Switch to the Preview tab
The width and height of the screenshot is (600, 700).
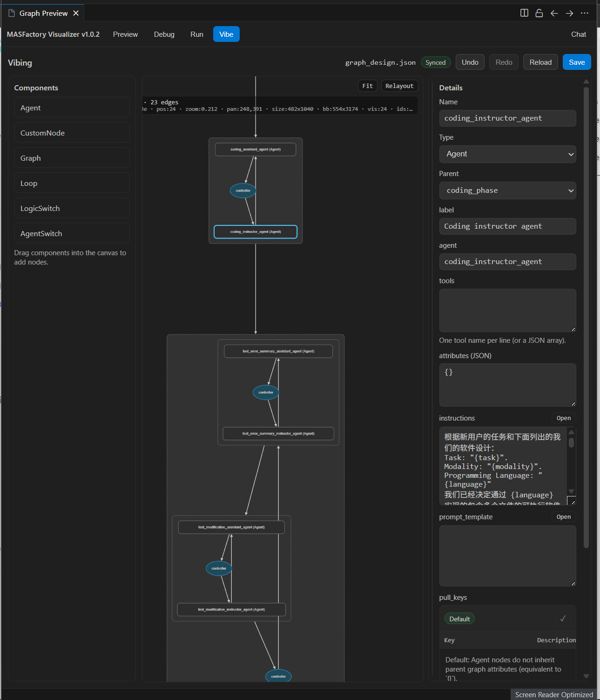point(125,34)
